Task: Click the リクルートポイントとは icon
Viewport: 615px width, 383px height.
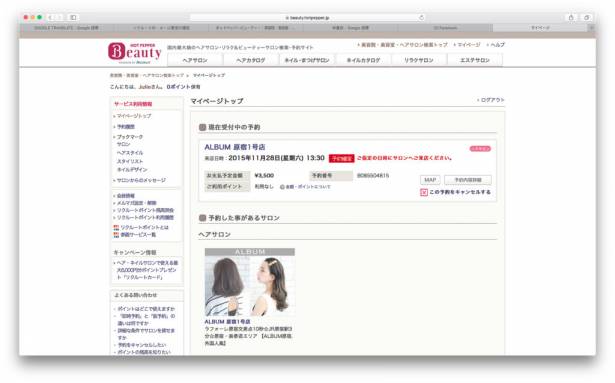Action: (116, 228)
